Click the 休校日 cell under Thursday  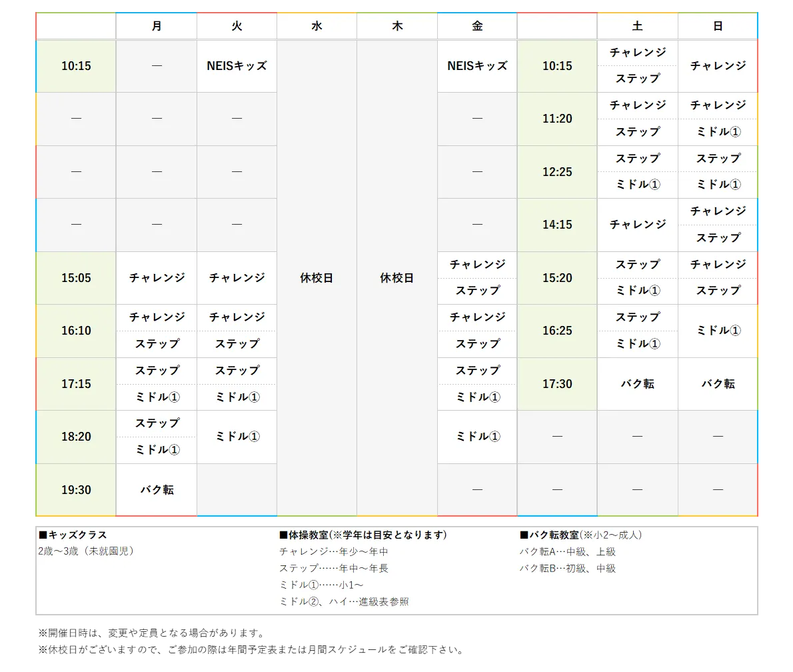point(397,278)
